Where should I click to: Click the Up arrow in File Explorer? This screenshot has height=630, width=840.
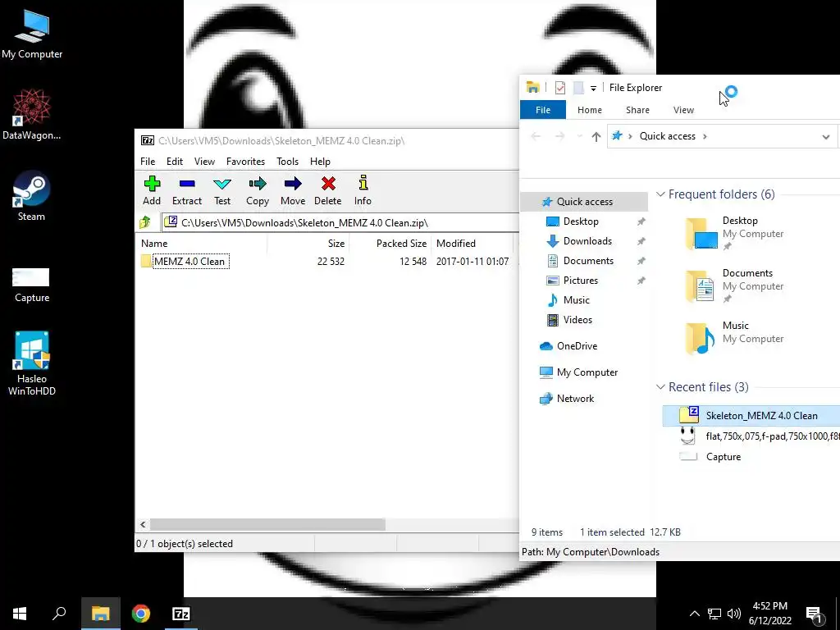pos(596,136)
